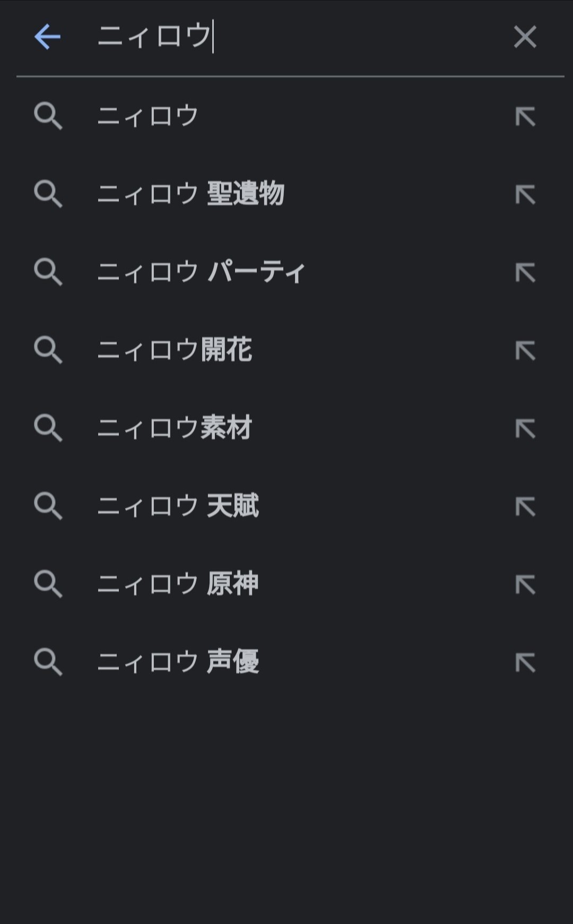Click the fill arrow next to ニィロウ開花

[x=525, y=350]
